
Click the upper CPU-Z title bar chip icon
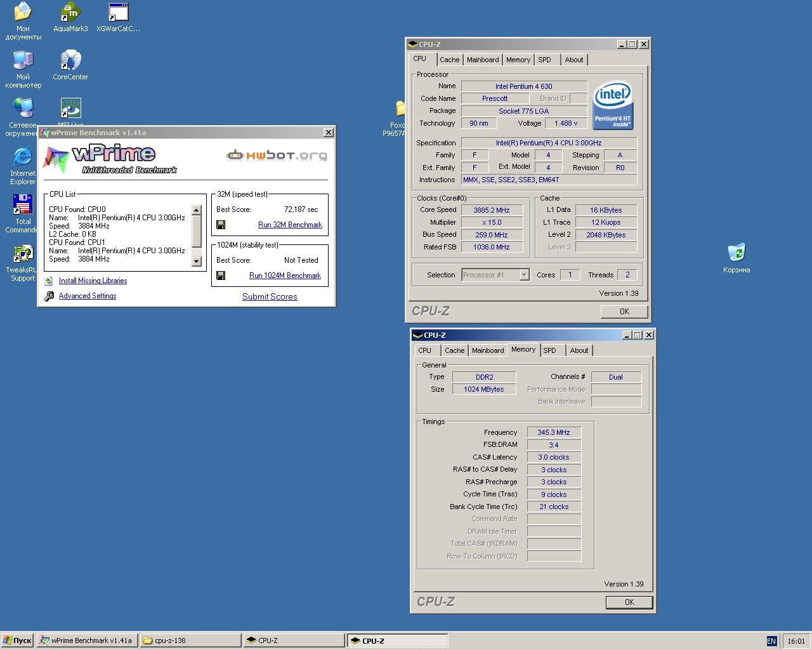pyautogui.click(x=412, y=44)
